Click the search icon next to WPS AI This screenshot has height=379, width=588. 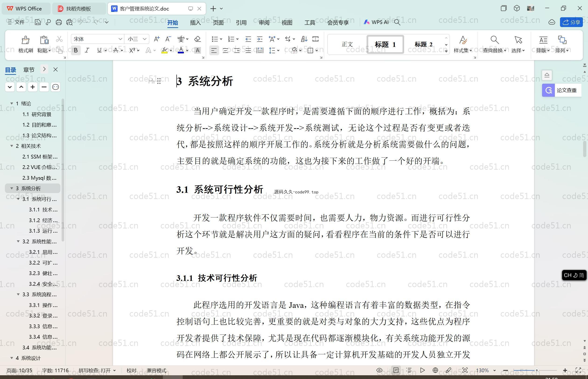(397, 22)
